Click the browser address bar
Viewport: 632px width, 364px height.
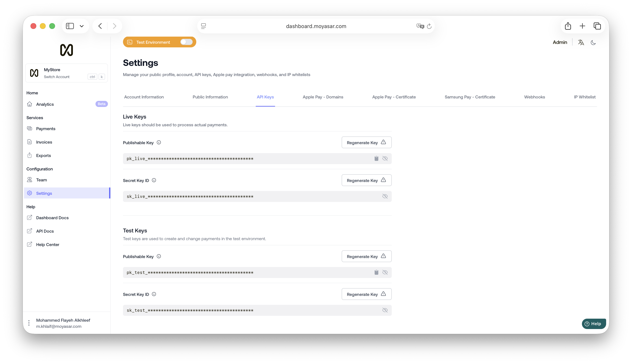316,26
